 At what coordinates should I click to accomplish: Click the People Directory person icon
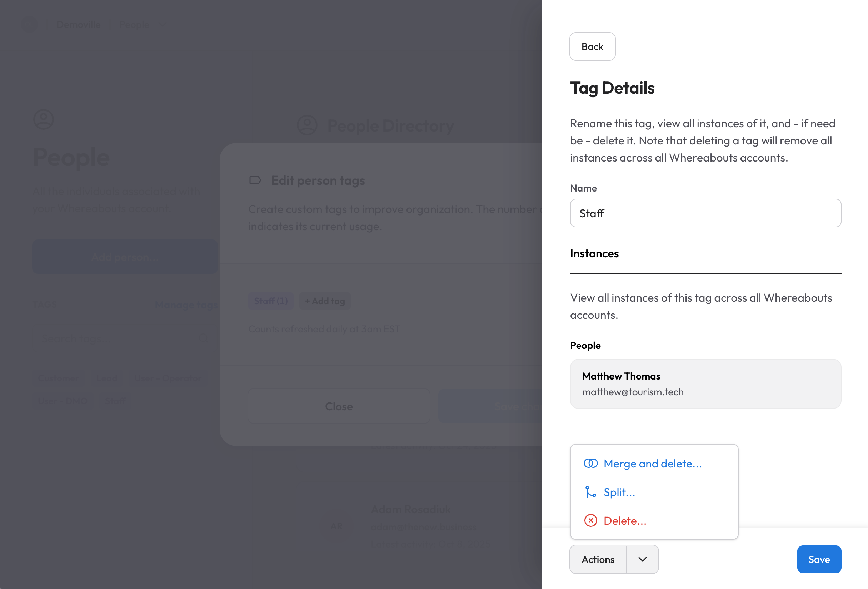[x=307, y=125]
